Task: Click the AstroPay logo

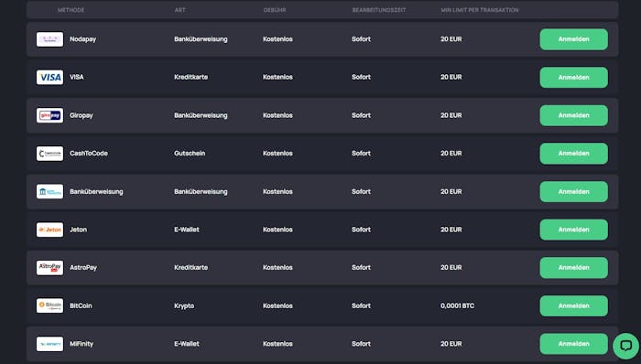Action: pyautogui.click(x=49, y=268)
